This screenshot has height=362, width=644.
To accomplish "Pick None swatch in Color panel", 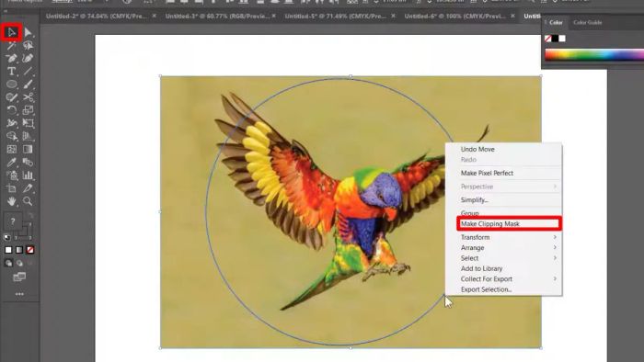I will 548,39.
